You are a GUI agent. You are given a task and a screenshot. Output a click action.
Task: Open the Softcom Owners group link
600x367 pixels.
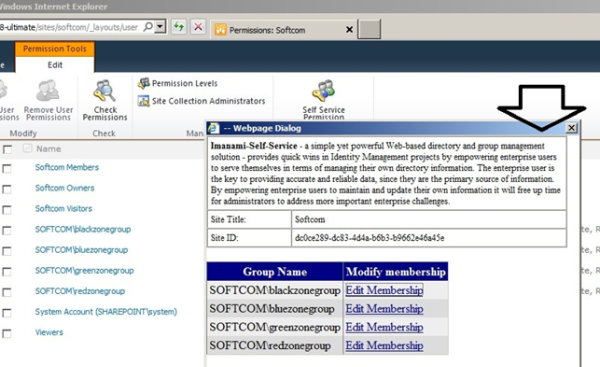(x=65, y=188)
